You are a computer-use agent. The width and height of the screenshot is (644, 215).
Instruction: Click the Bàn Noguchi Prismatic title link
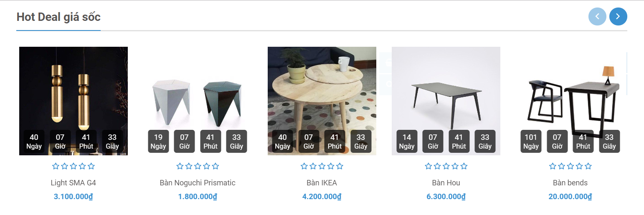198,183
